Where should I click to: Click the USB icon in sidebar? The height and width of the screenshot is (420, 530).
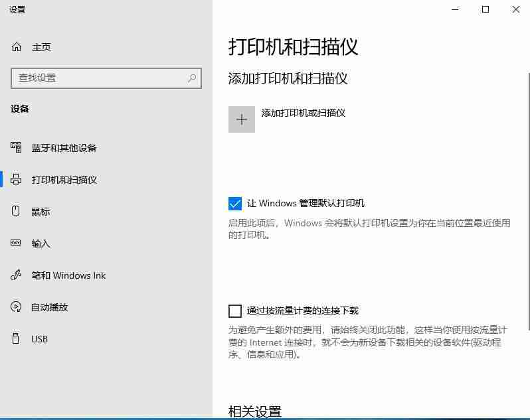tap(16, 338)
